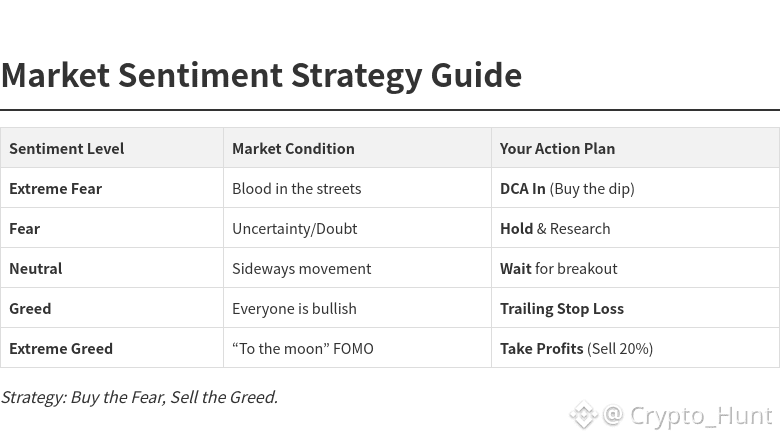The image size is (780, 440).
Task: Click the Sentiment Level column header
Action: click(x=67, y=148)
